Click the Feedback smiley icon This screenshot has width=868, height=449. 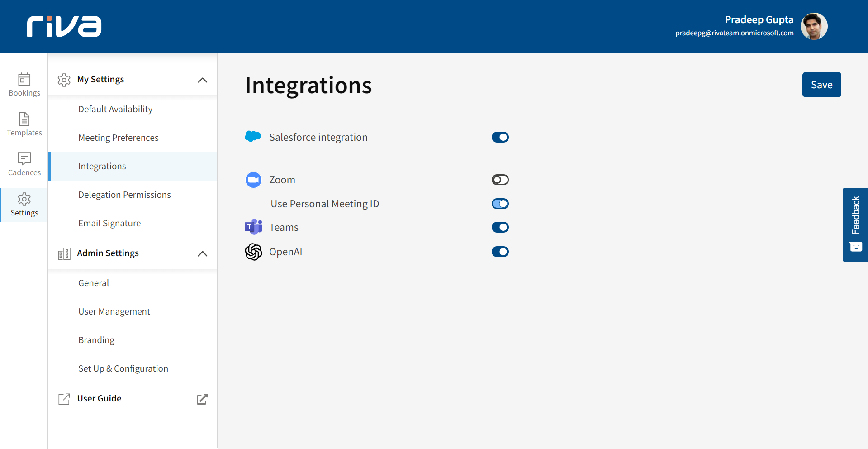point(855,247)
